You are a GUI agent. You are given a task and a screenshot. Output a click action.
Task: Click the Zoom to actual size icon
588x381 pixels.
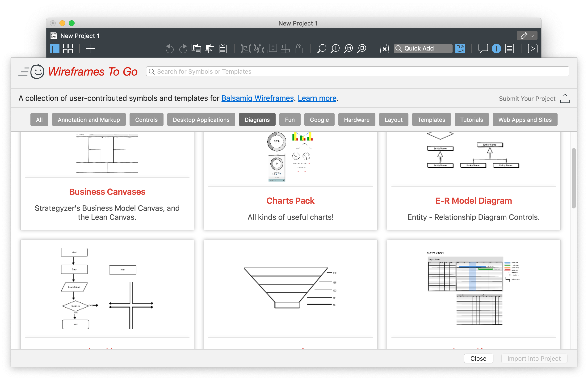348,48
